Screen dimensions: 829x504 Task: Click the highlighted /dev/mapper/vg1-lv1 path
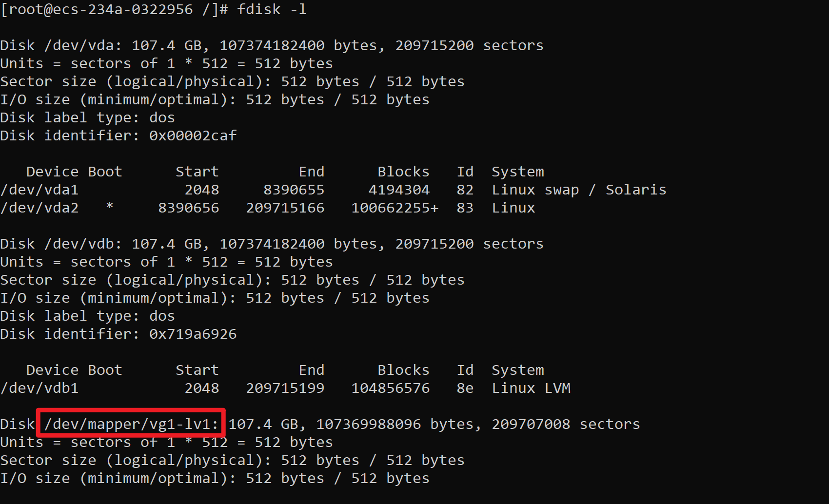tap(131, 424)
